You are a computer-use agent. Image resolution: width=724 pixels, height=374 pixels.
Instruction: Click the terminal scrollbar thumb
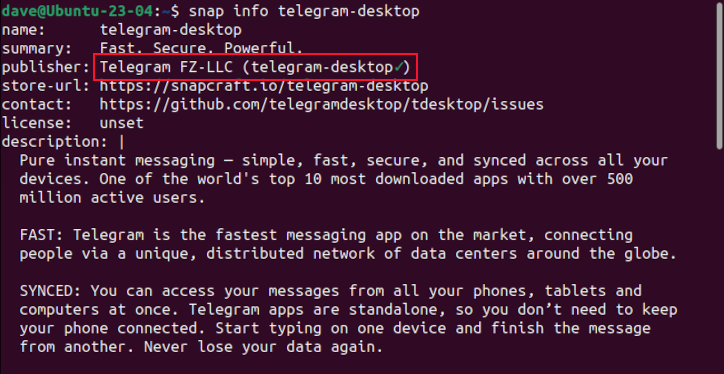click(720, 75)
